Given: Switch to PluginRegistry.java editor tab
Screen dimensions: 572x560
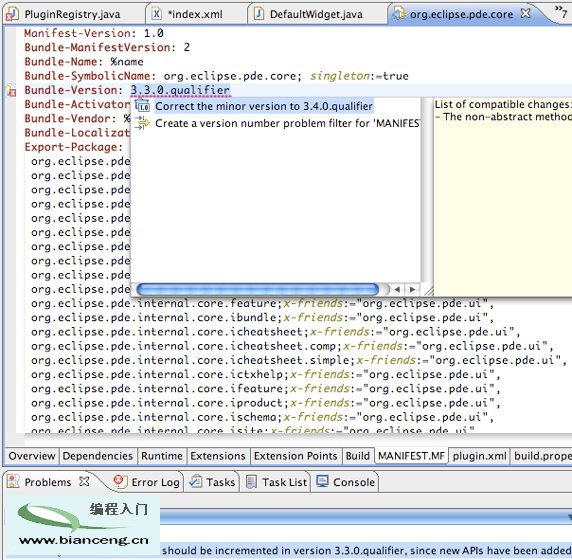Looking at the screenshot, I should pos(72,14).
